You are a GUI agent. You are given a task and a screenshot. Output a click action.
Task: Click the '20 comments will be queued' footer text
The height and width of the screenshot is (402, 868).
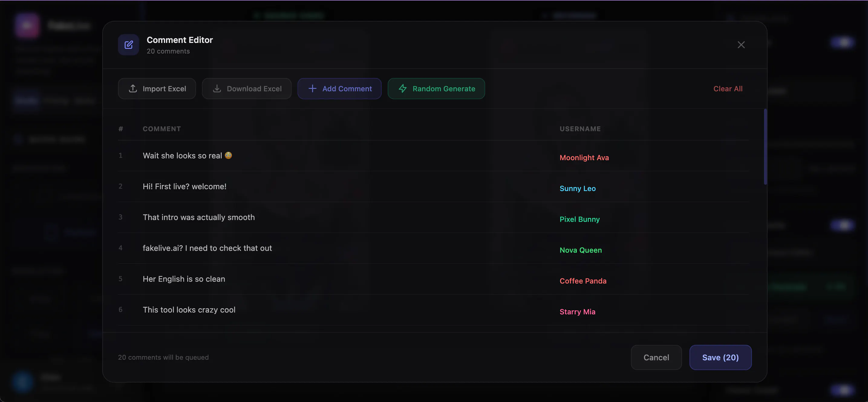pos(163,357)
